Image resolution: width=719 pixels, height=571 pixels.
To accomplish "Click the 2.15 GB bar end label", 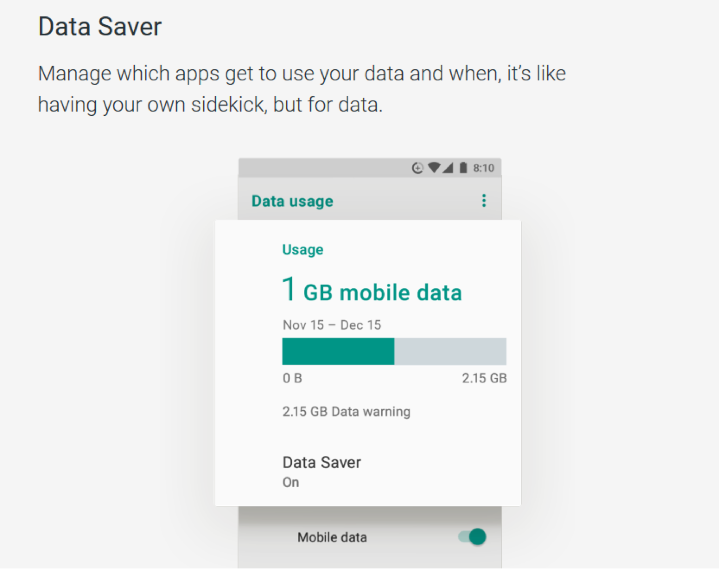I will tap(484, 378).
